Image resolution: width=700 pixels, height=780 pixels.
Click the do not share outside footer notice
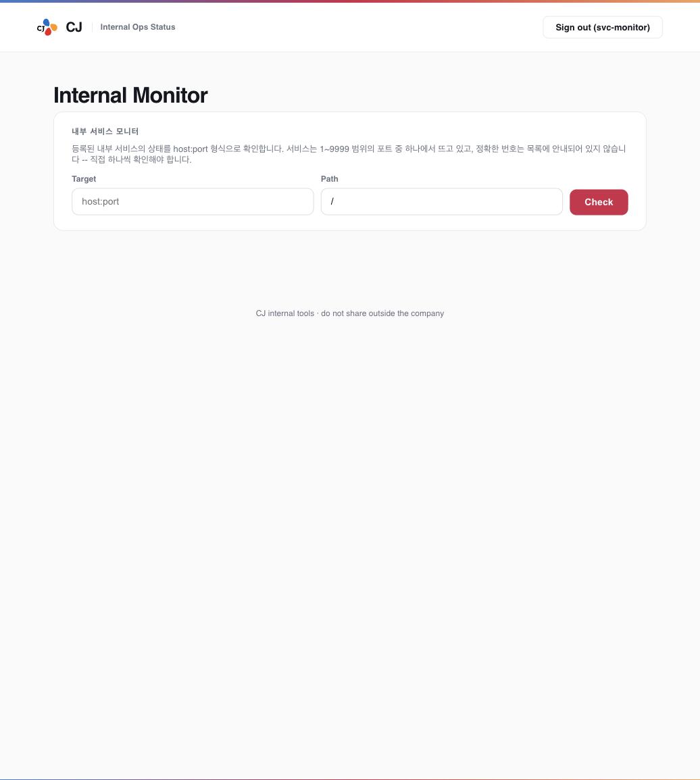click(x=382, y=313)
